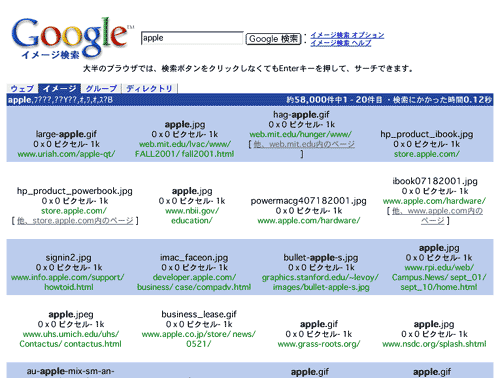Show more pages from web.mit.edu

(x=304, y=144)
